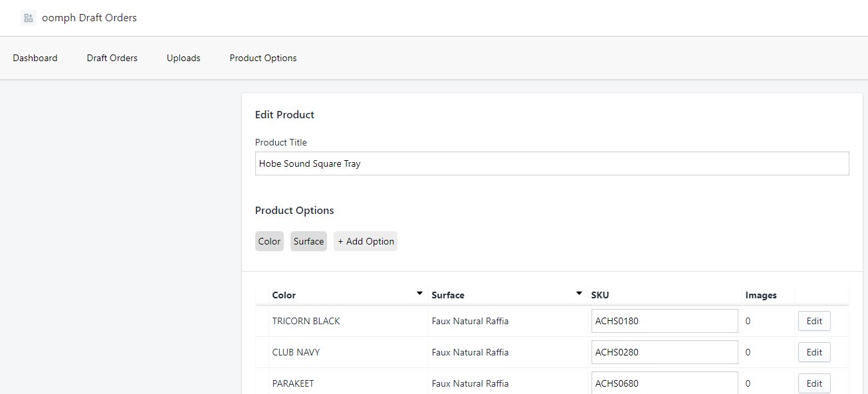Screen dimensions: 868x394
Task: Select the Color option tag
Action: click(x=269, y=241)
